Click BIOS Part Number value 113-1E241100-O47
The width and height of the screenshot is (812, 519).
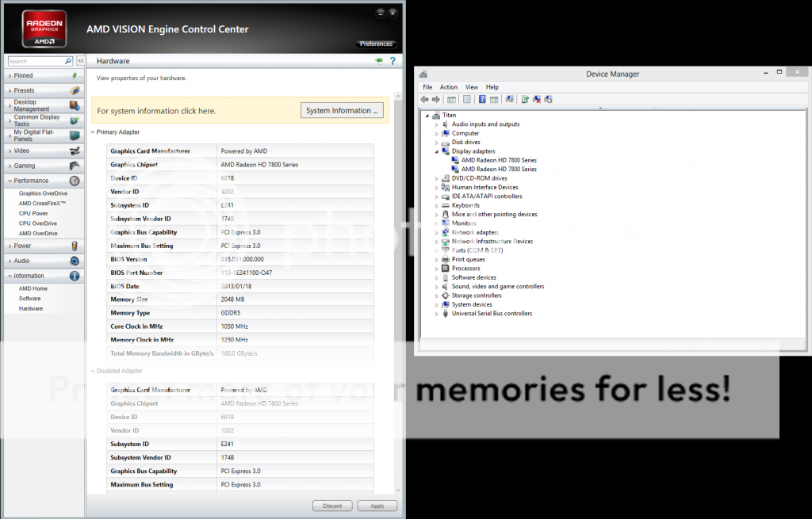point(247,273)
